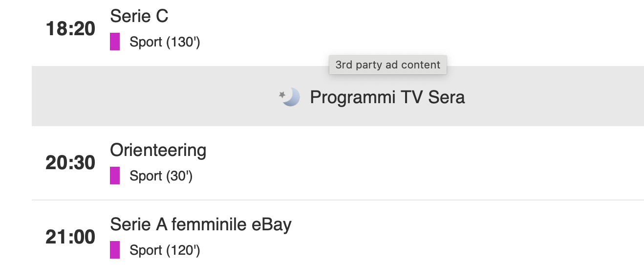Screen dimensions: 644x265
Task: Click the magenta marker under Orienteering
Action: tap(115, 176)
